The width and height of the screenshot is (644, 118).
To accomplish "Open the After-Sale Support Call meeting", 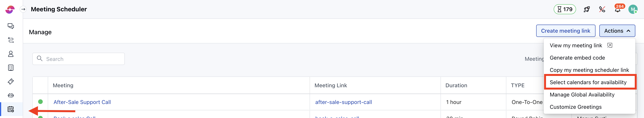I will 82,102.
